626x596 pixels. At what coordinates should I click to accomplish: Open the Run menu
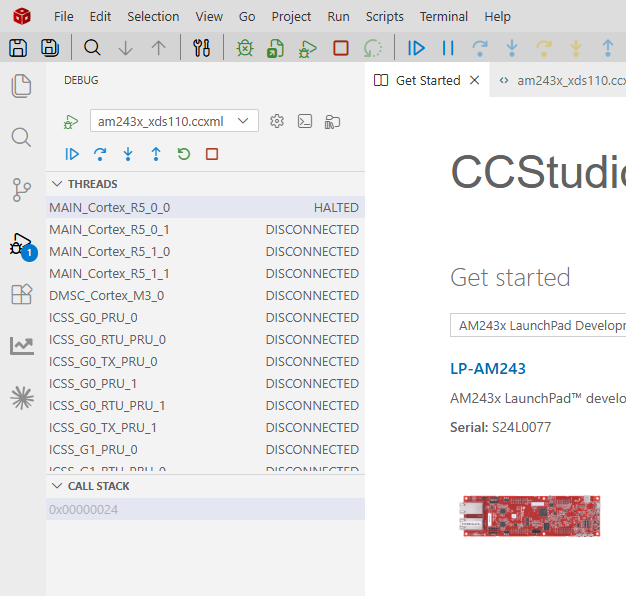click(x=339, y=16)
